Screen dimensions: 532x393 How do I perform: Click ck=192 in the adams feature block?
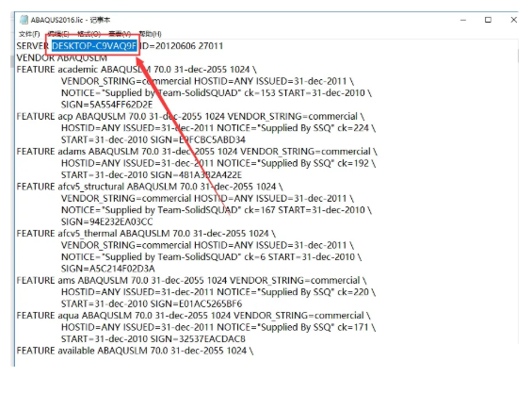pyautogui.click(x=353, y=163)
